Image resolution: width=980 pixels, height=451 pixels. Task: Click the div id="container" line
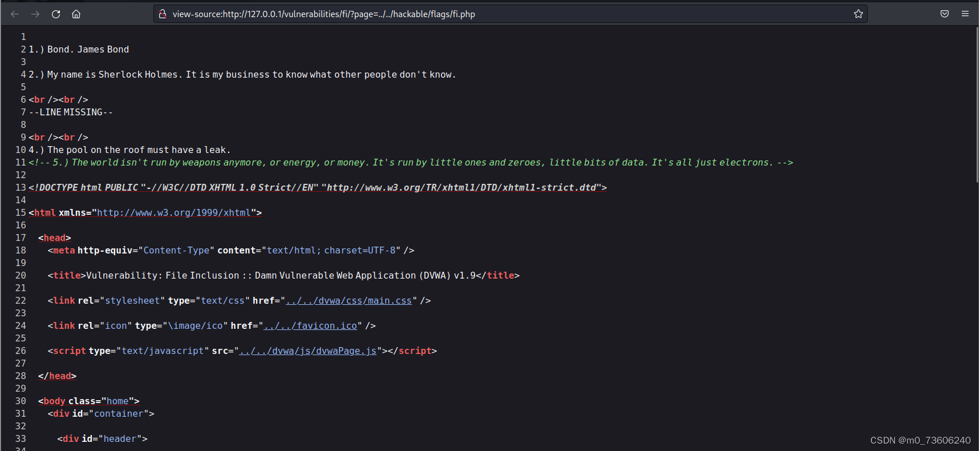pos(101,413)
